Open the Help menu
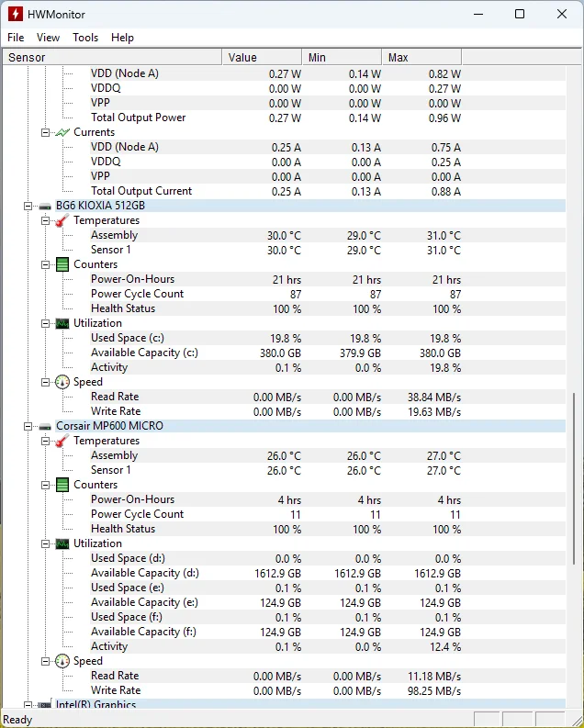 (122, 38)
